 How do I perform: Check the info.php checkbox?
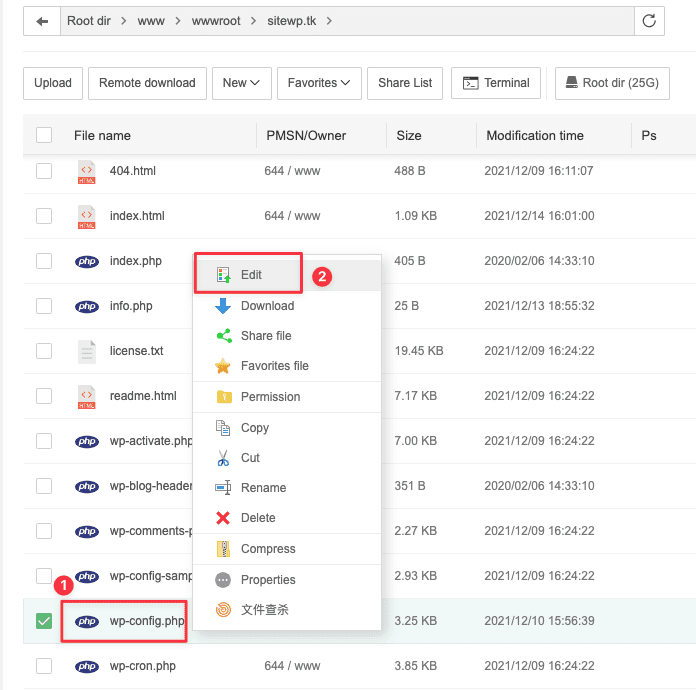[44, 306]
